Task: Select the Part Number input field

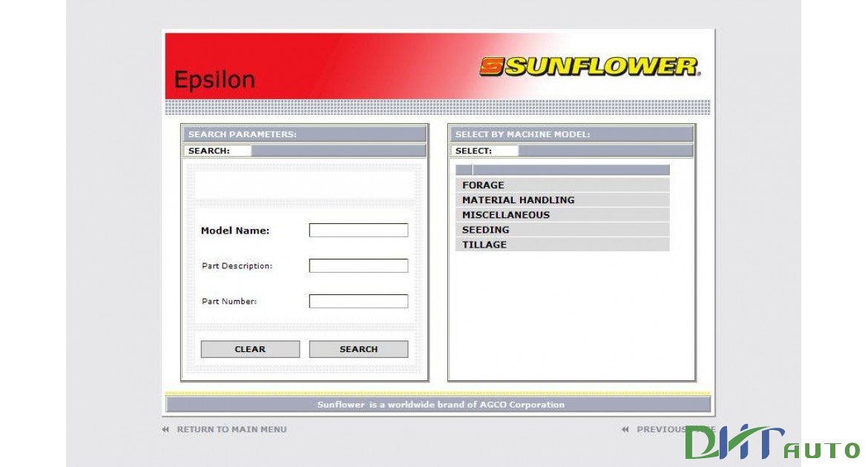Action: (x=358, y=301)
